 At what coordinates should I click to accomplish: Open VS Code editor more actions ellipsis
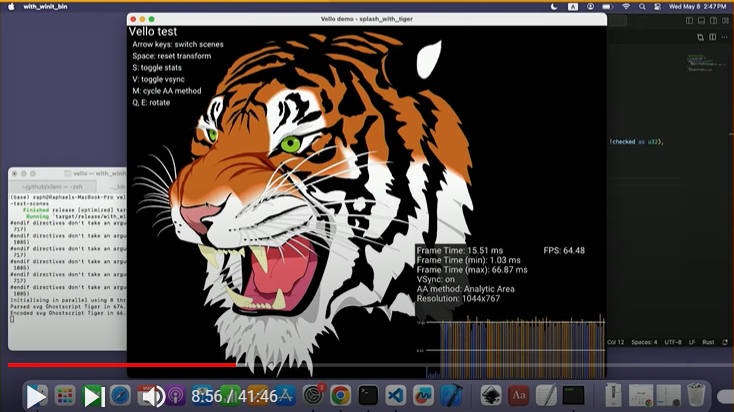pos(725,37)
